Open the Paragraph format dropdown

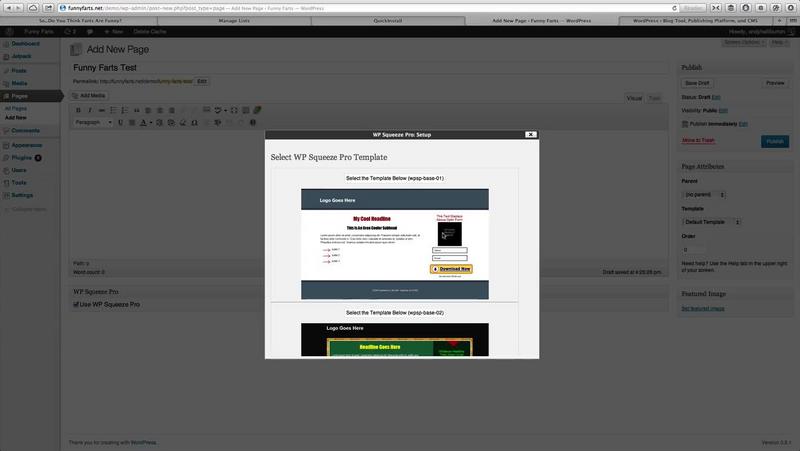tap(93, 122)
